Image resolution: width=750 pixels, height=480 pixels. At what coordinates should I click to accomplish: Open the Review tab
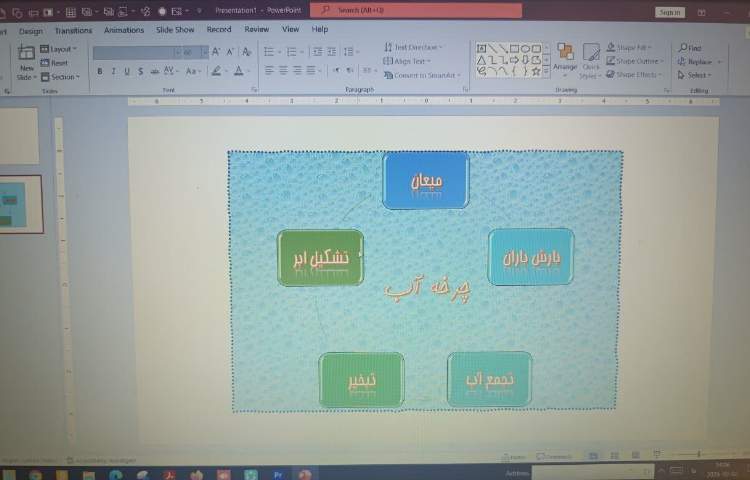click(257, 29)
